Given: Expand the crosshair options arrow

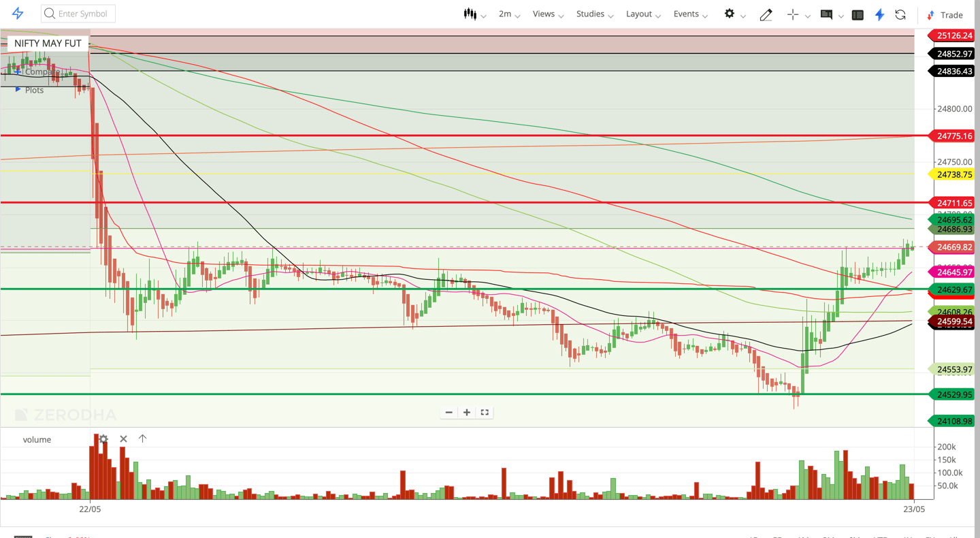Looking at the screenshot, I should [808, 16].
